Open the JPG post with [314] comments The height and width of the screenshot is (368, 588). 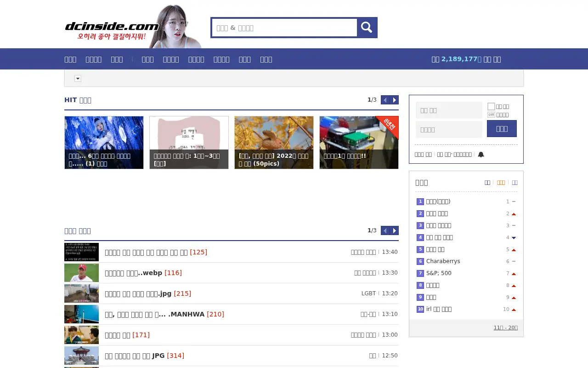(144, 356)
